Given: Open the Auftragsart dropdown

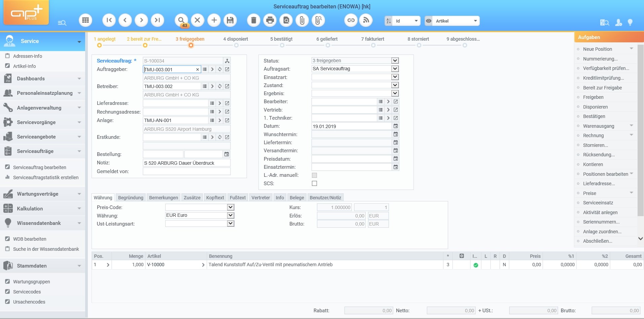Looking at the screenshot, I should pyautogui.click(x=395, y=69).
